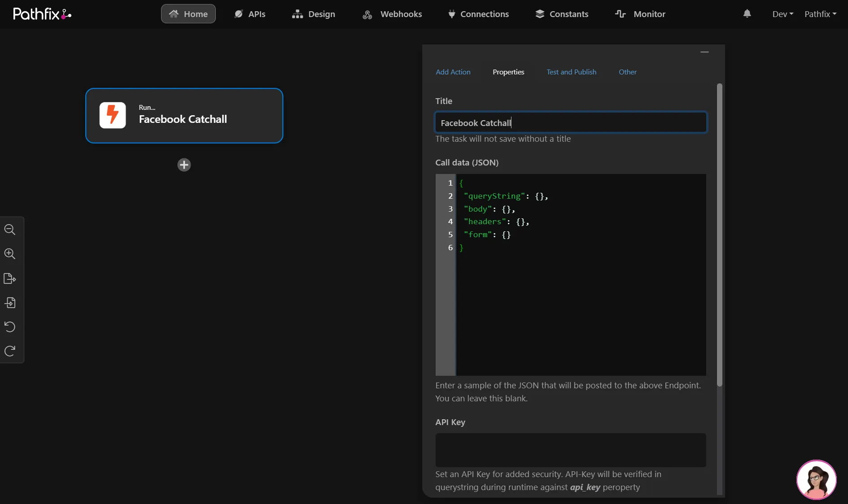Expand the Dev environment dropdown
The image size is (848, 504).
click(783, 14)
